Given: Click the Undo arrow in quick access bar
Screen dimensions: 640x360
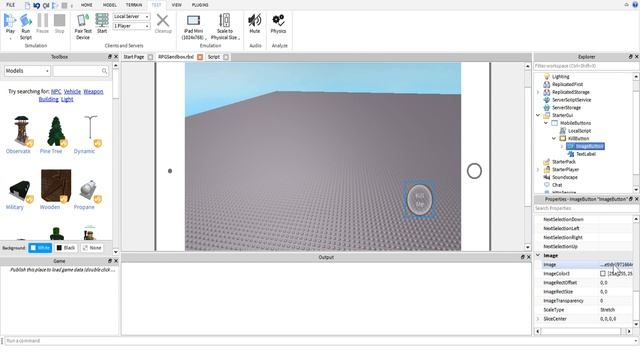Looking at the screenshot, I should [37, 5].
